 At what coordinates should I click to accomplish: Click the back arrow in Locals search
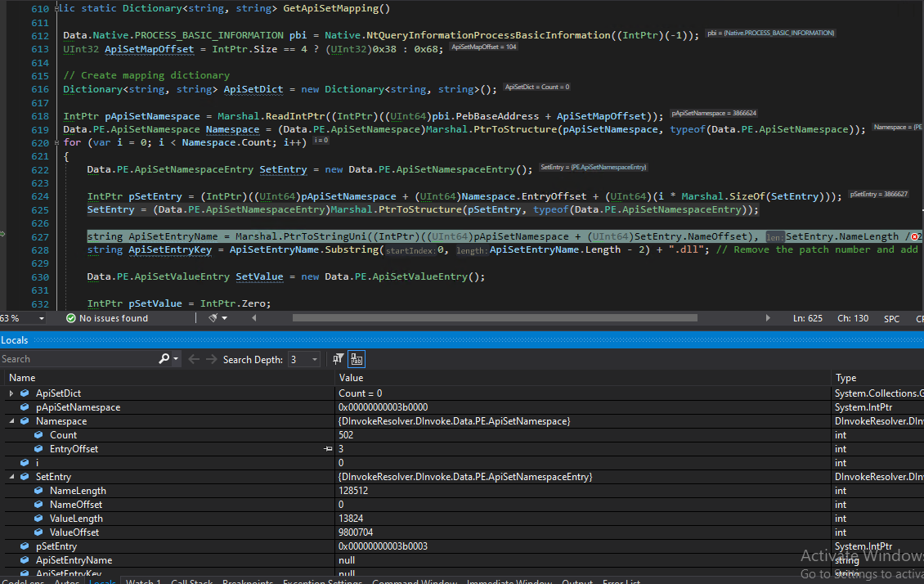(194, 359)
